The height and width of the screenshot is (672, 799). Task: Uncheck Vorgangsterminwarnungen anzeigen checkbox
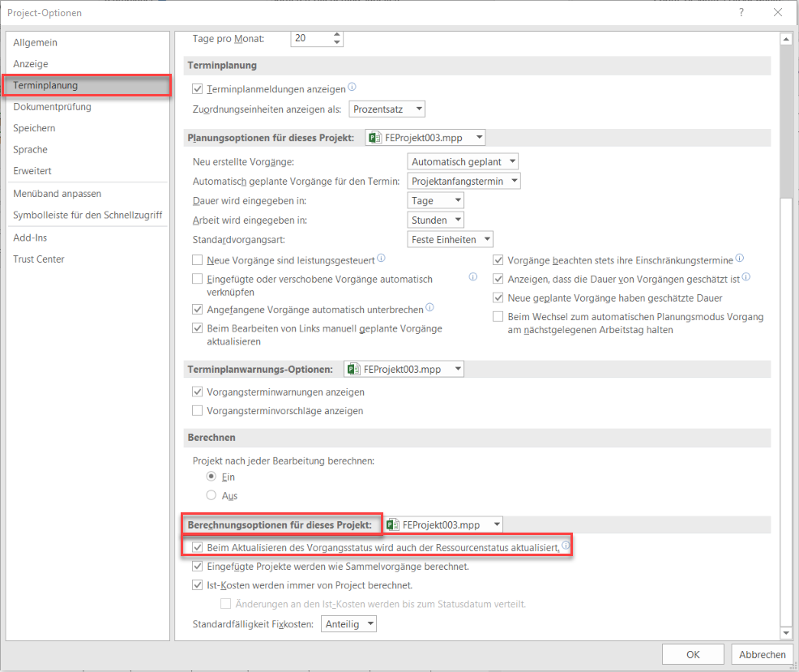click(198, 392)
